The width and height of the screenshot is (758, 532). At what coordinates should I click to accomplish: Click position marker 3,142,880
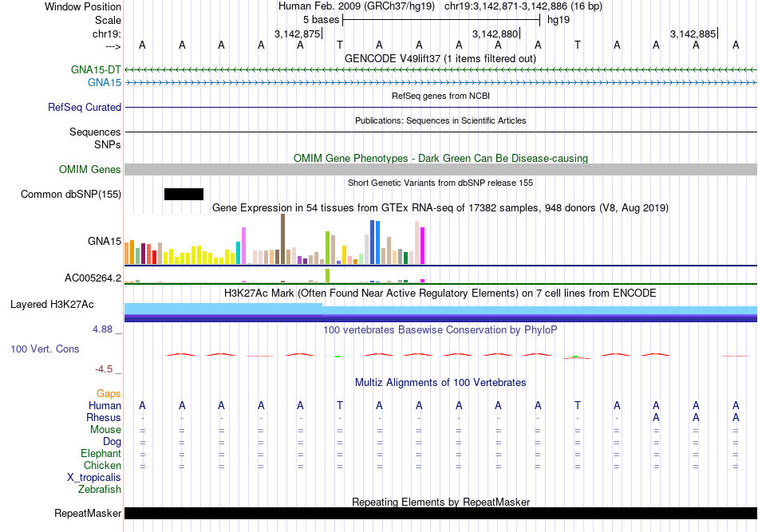point(495,33)
